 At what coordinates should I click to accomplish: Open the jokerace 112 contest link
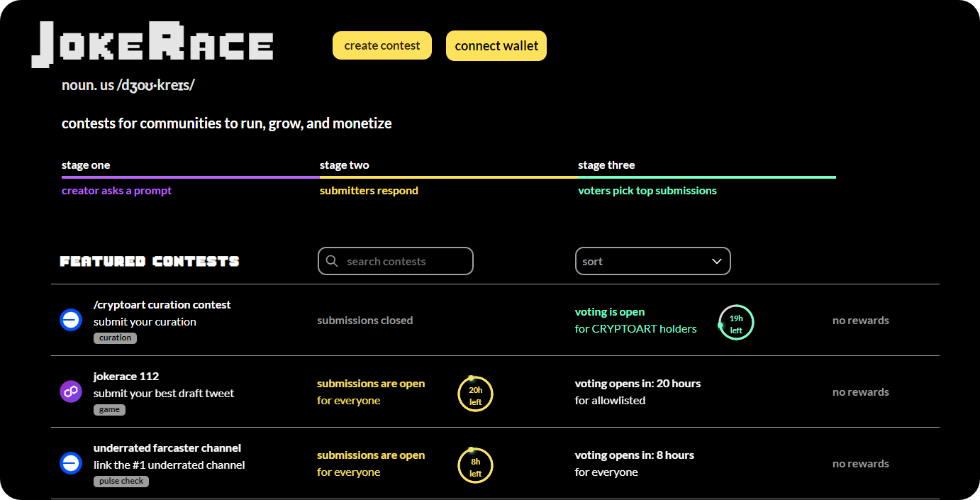tap(126, 376)
